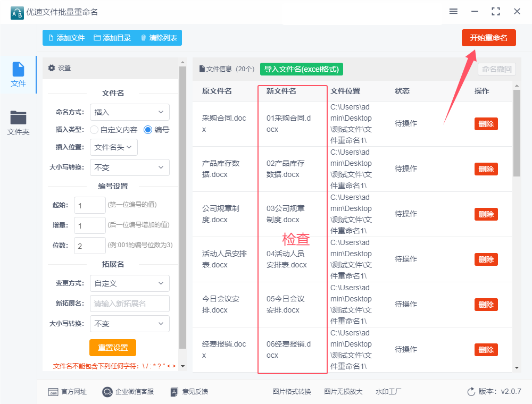This screenshot has height=404, width=532.
Task: Click settings panel scroll-up arrow
Action: 182,62
